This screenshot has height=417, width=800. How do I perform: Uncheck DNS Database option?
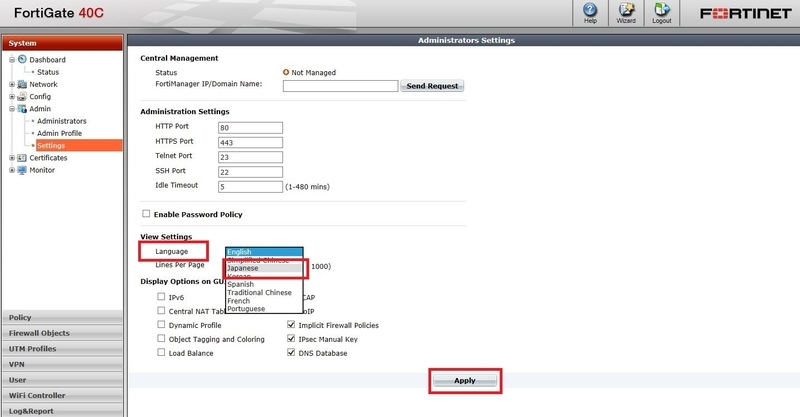click(291, 352)
